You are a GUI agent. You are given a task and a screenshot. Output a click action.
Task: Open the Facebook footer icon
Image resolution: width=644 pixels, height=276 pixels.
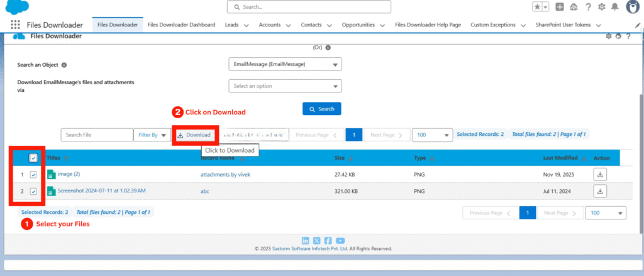click(x=328, y=241)
